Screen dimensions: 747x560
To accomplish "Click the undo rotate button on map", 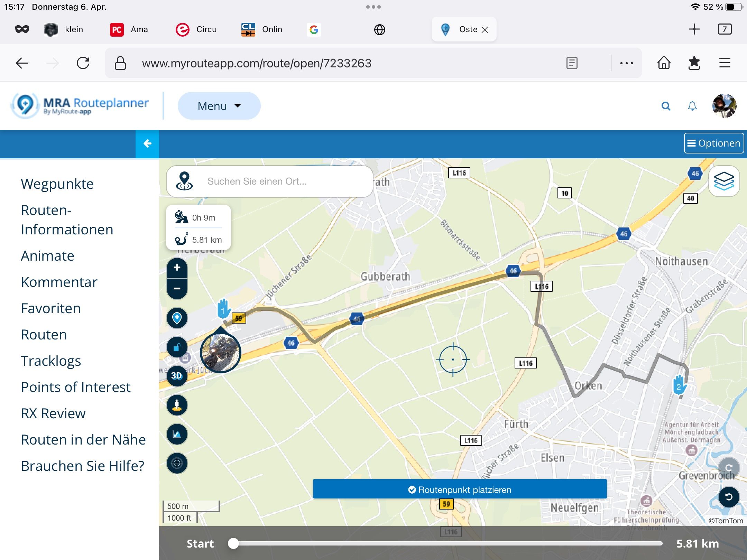I will pyautogui.click(x=729, y=497).
